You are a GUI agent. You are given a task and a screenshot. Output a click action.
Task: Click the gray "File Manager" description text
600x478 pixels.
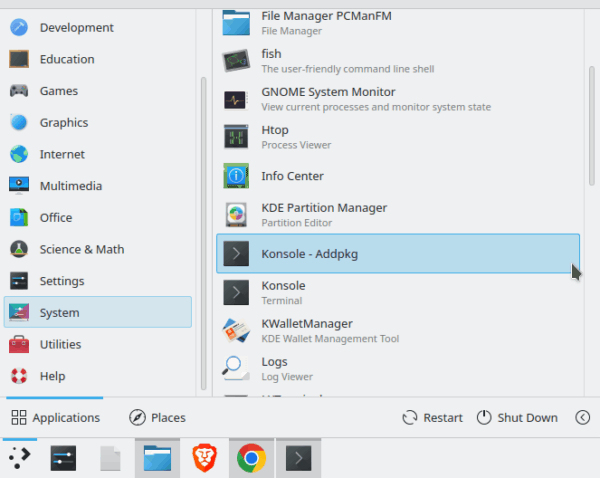click(x=292, y=31)
